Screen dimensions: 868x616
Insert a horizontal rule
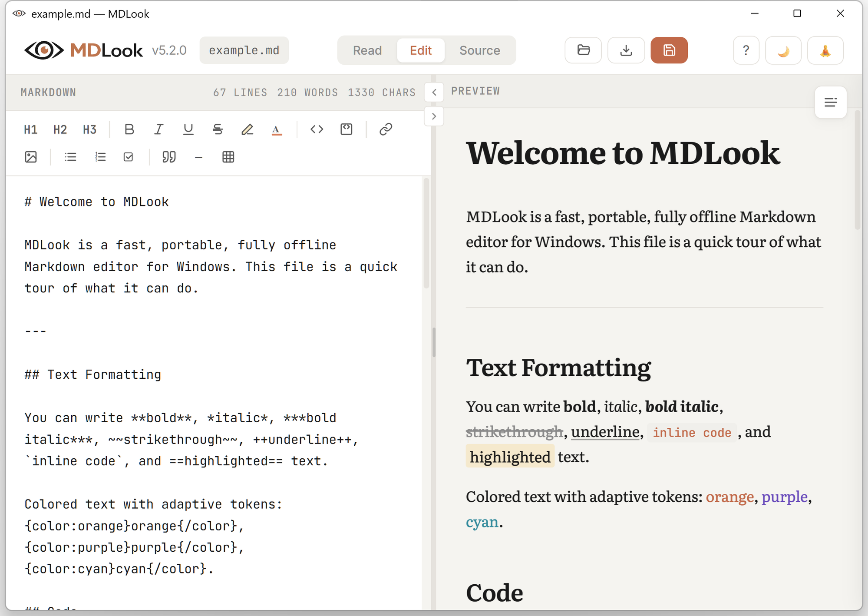(198, 157)
